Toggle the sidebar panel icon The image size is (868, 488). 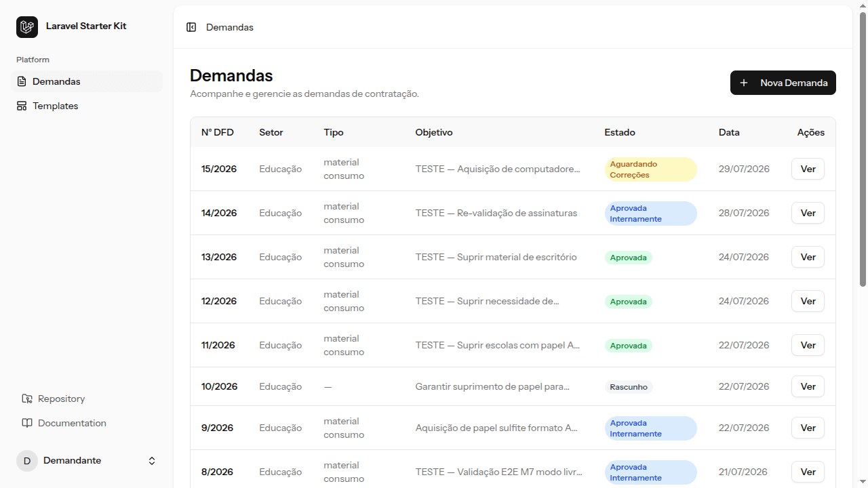191,27
